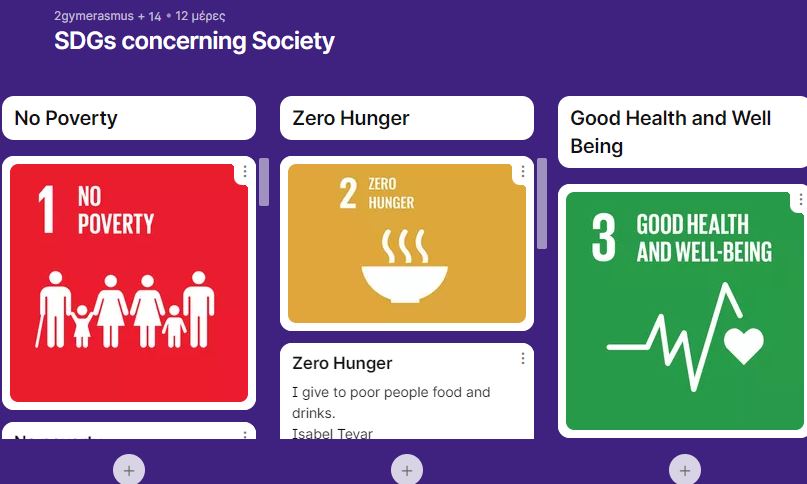
Task: Open the Zero Hunger text post by Isabel
Action: pos(407,392)
